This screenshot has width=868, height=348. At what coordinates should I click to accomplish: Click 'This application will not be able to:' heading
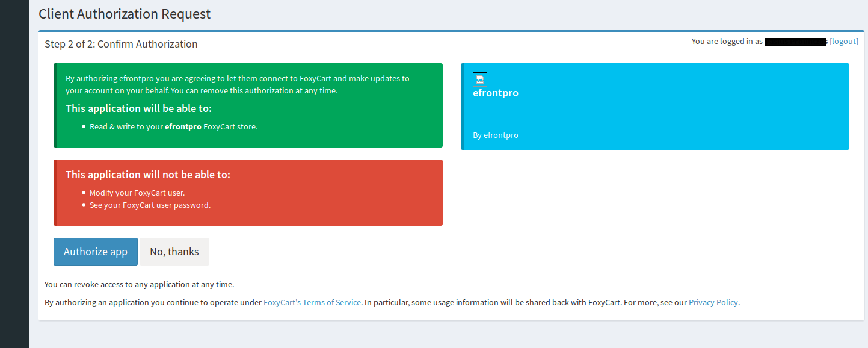pos(148,175)
